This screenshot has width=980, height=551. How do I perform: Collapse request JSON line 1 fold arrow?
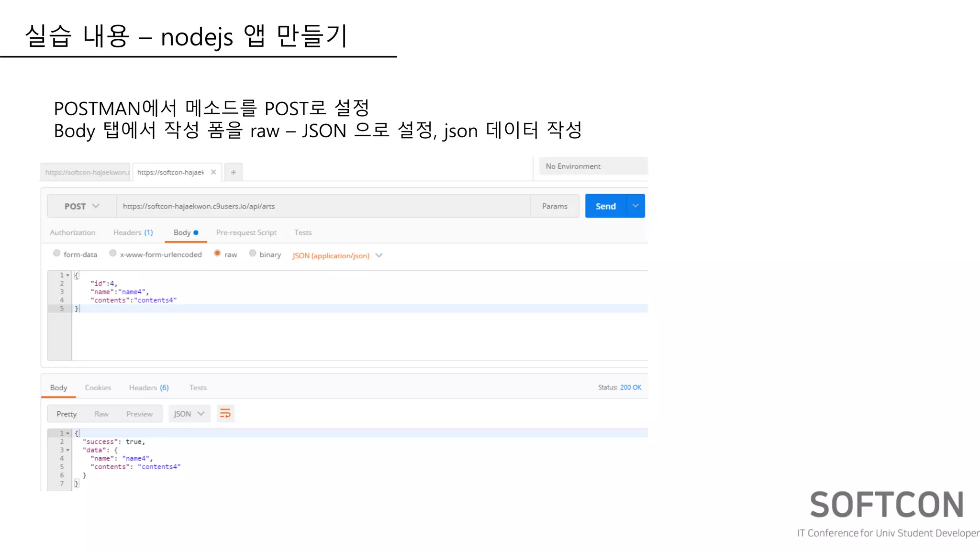tap(68, 275)
